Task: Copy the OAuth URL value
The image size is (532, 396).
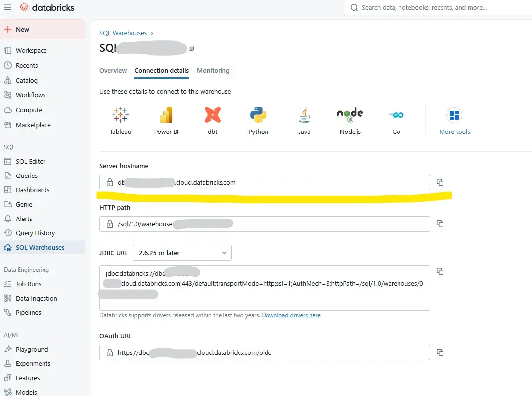Action: click(440, 352)
